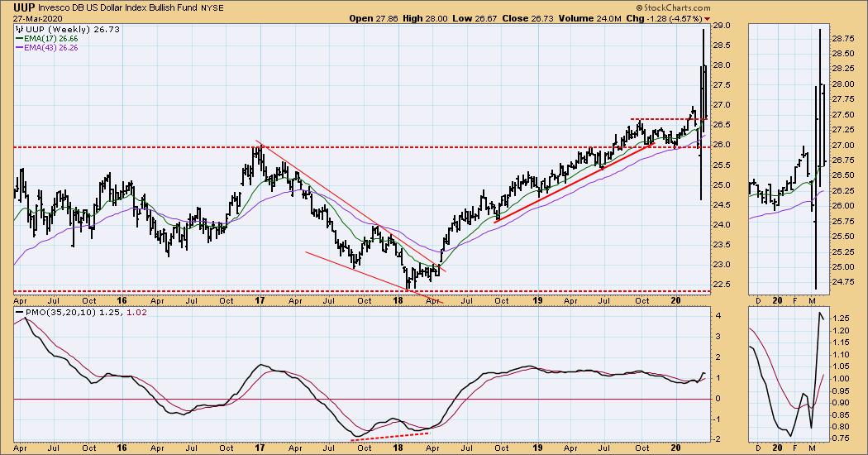Click the 'Volume 24.0M' value
Image resolution: width=868 pixels, height=455 pixels.
(x=589, y=18)
